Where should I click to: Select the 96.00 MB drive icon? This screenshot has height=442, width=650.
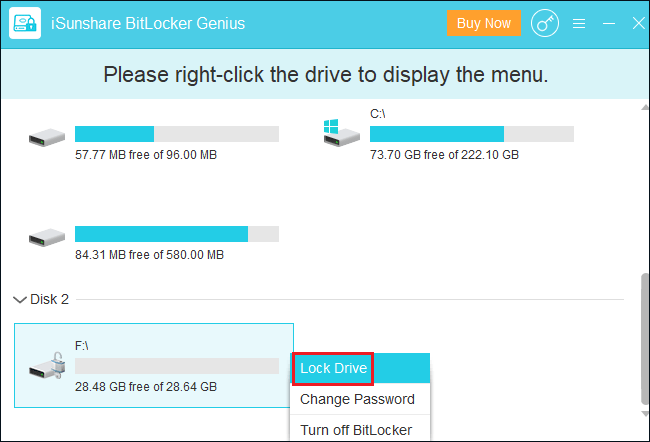point(47,137)
